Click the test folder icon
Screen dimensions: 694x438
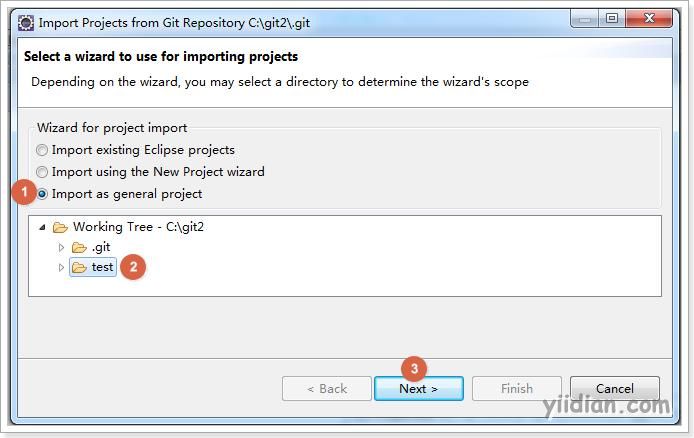(79, 267)
